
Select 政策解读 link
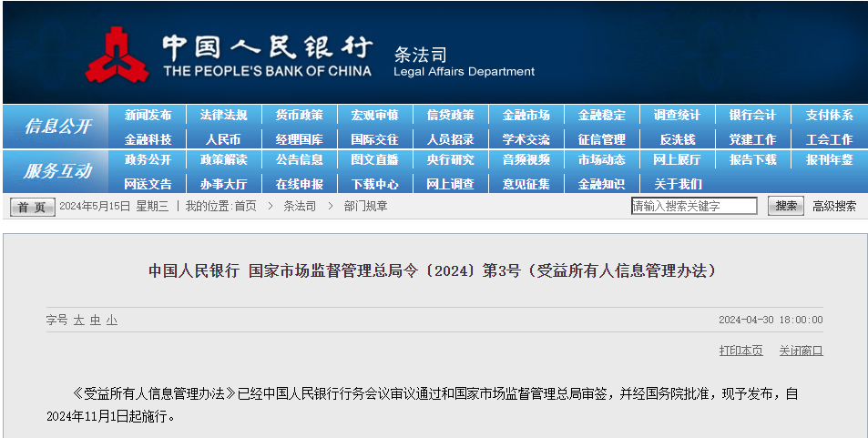(224, 160)
